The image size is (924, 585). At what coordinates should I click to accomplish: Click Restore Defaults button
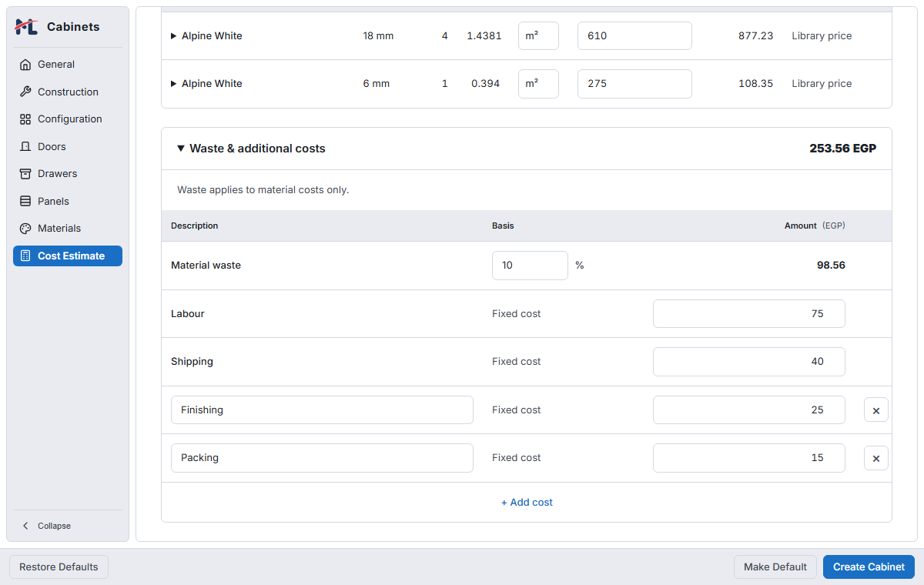pyautogui.click(x=59, y=567)
